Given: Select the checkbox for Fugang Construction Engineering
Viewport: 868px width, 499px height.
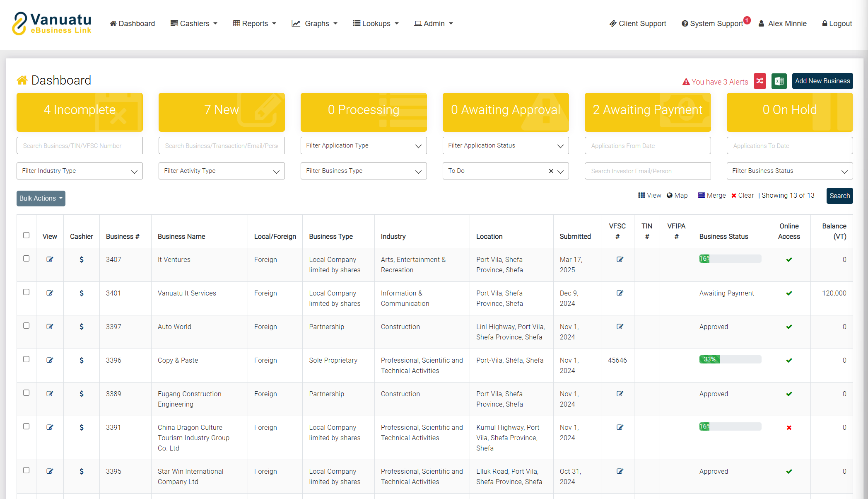Looking at the screenshot, I should click(x=27, y=393).
